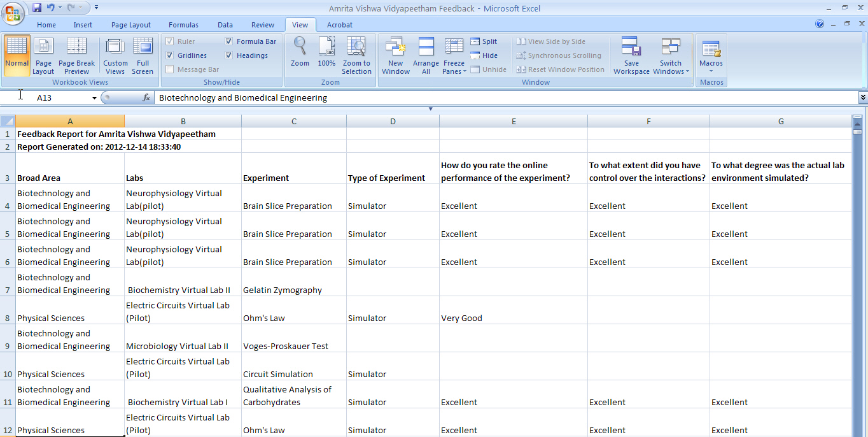
Task: Select row 3 header
Action: point(8,169)
